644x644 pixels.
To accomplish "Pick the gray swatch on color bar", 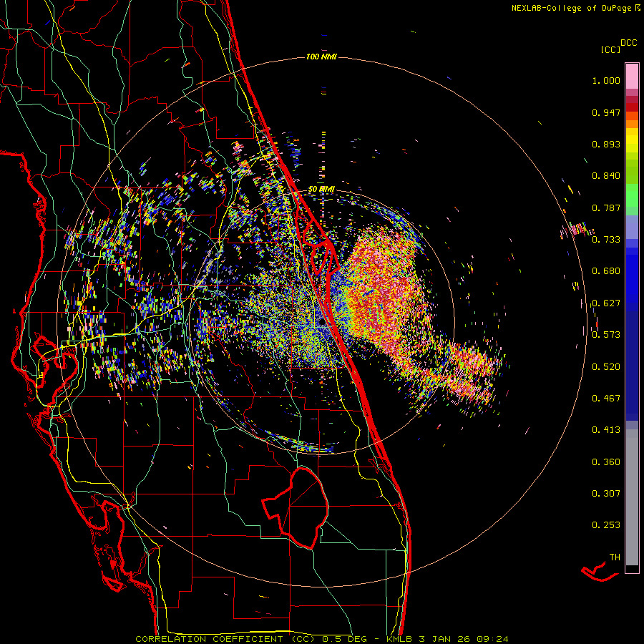I will coord(632,497).
